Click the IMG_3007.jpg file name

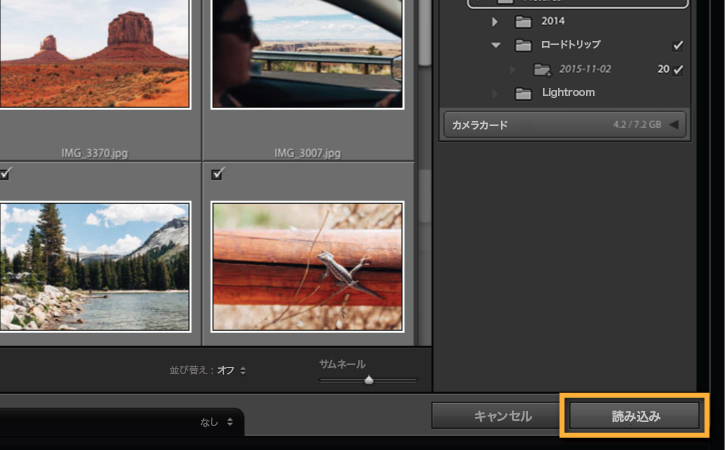coord(307,153)
